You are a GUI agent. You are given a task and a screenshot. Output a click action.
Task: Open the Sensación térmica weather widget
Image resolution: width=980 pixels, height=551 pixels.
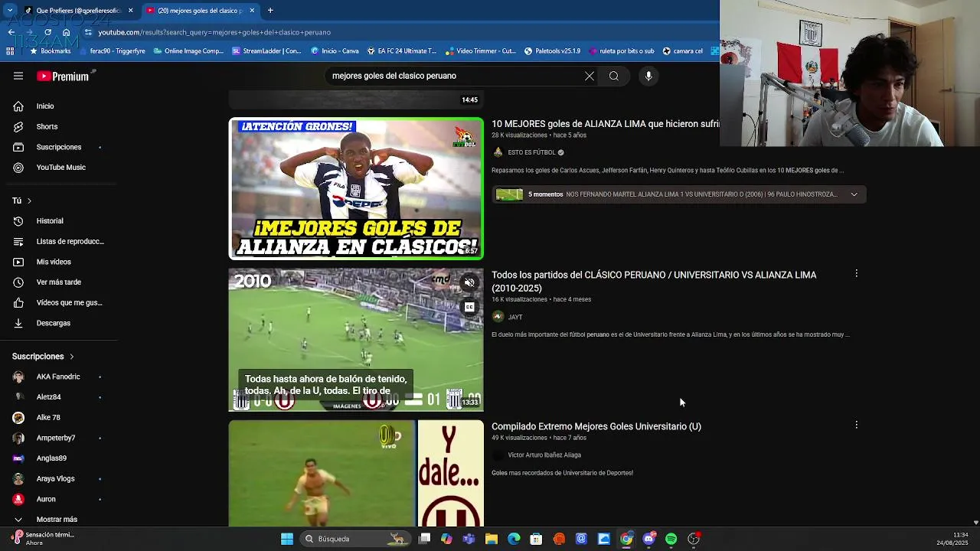coord(43,539)
